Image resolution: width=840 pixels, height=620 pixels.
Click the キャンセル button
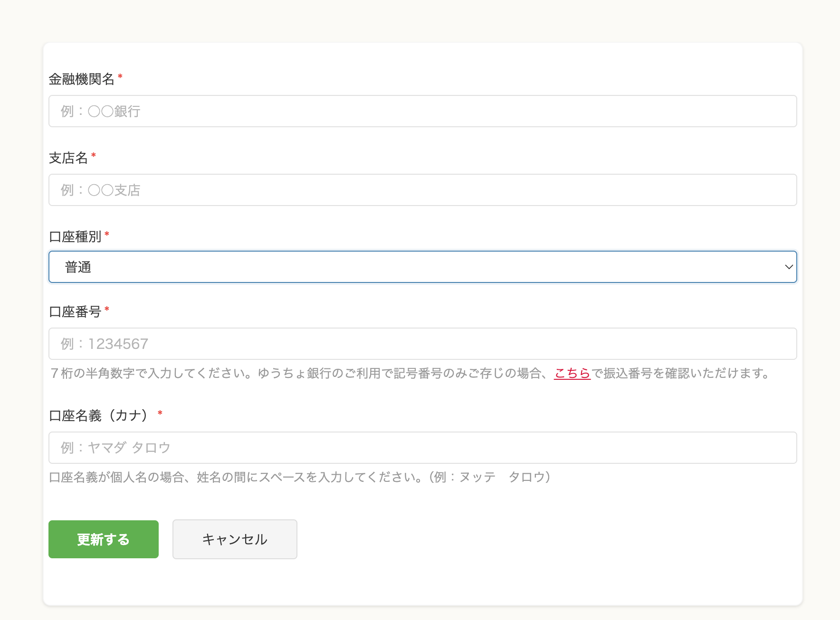pos(235,539)
